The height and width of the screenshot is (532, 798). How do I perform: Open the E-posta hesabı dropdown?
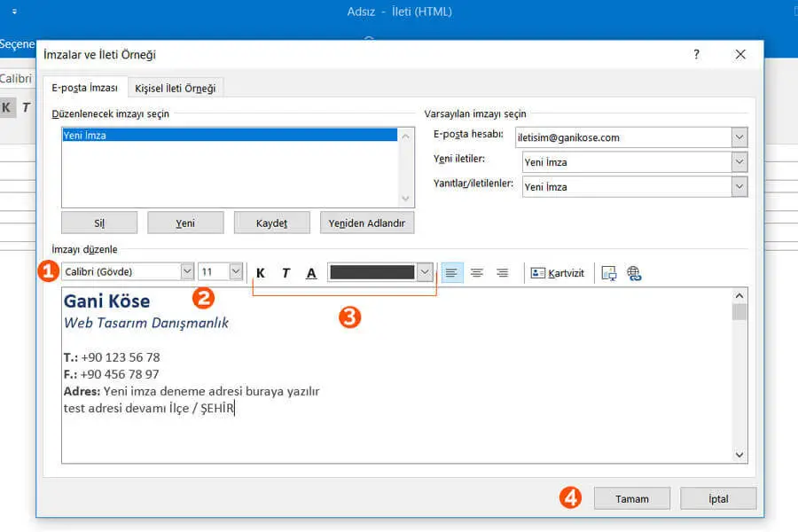coord(739,137)
